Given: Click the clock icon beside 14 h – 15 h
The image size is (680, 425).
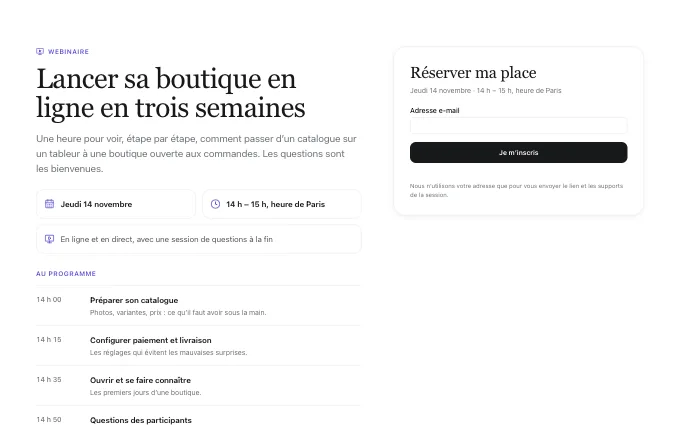Looking at the screenshot, I should coord(215,204).
